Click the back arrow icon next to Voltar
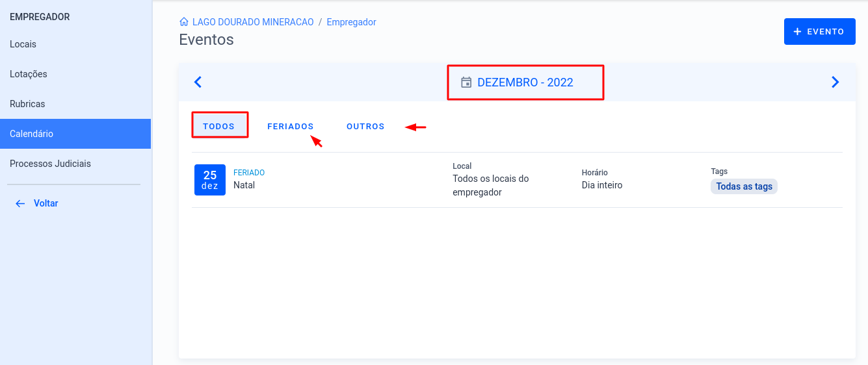The height and width of the screenshot is (365, 868). point(20,203)
